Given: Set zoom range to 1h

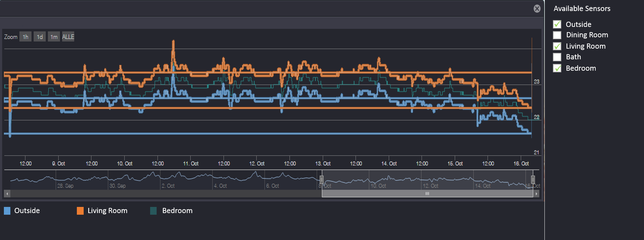Looking at the screenshot, I should (25, 37).
